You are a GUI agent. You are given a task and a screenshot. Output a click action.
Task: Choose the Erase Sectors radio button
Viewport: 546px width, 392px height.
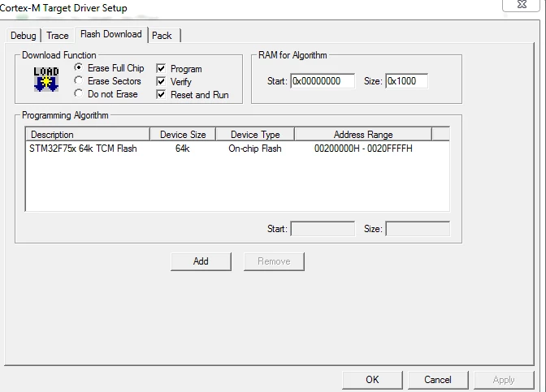[x=78, y=80]
